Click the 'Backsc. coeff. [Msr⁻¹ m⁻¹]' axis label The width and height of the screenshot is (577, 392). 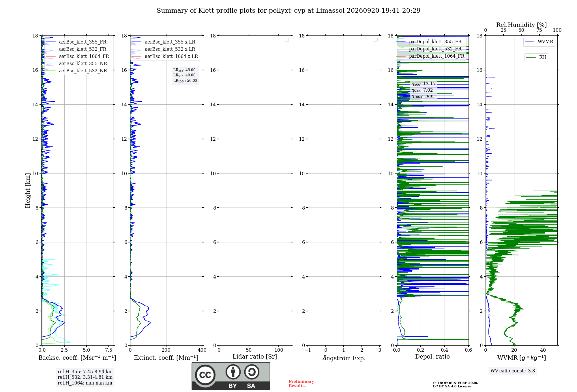(77, 358)
